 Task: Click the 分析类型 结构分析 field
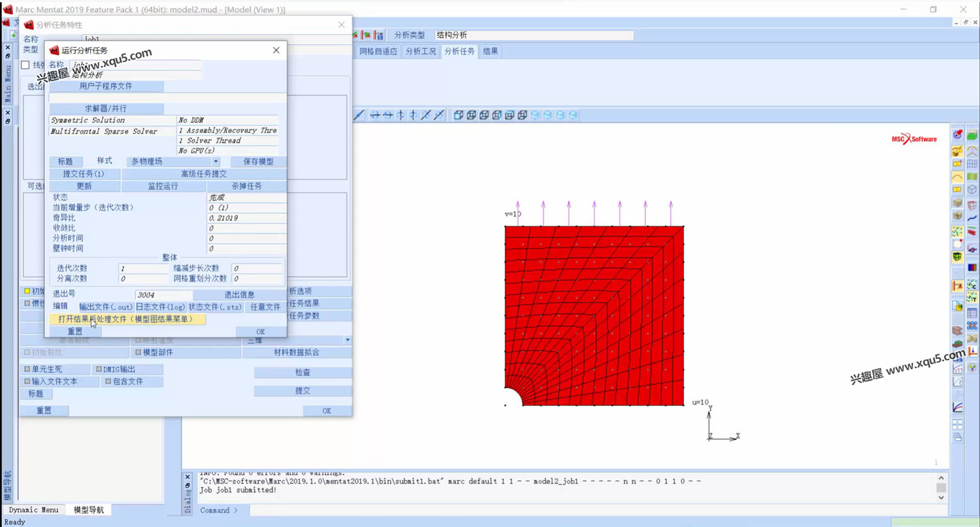pos(534,35)
